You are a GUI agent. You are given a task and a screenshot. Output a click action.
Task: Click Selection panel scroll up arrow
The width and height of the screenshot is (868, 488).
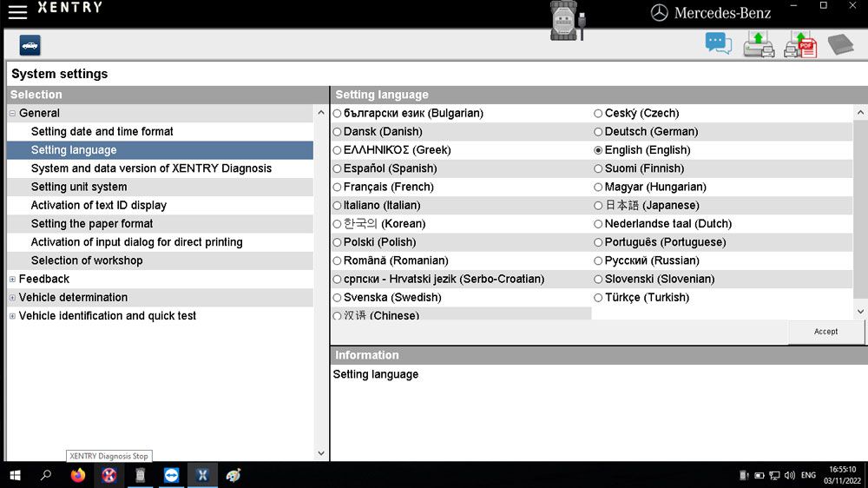[x=321, y=112]
